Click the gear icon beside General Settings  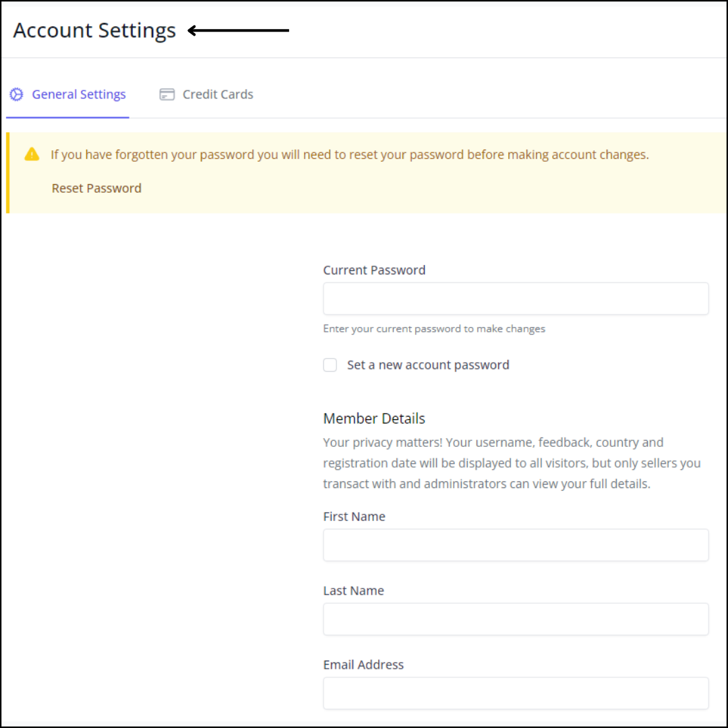[x=16, y=94]
